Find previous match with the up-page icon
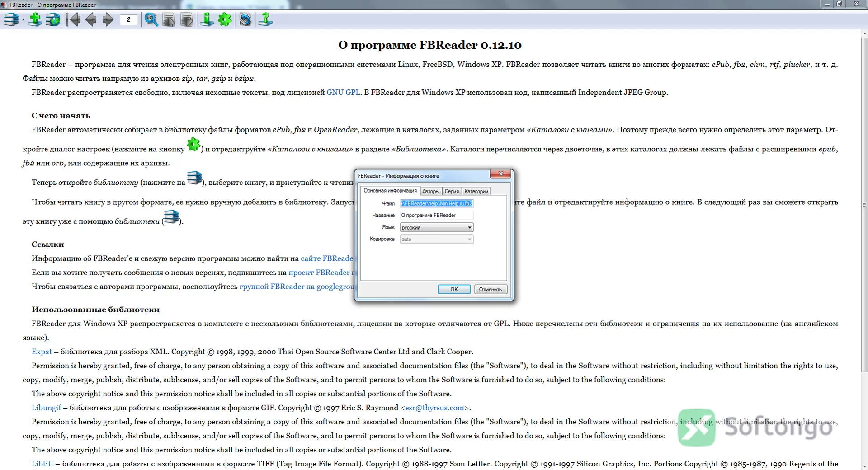 pos(169,20)
